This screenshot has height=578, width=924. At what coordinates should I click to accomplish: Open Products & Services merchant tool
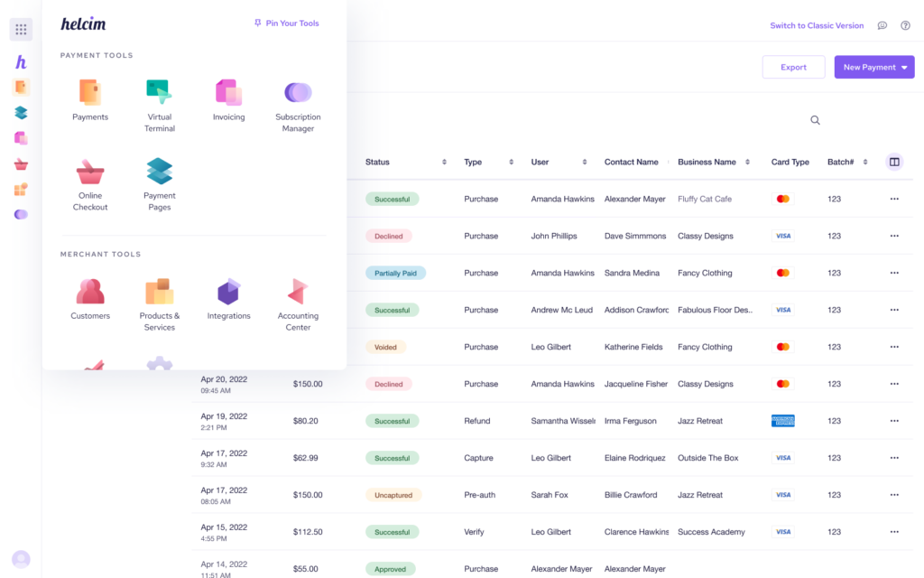click(159, 304)
